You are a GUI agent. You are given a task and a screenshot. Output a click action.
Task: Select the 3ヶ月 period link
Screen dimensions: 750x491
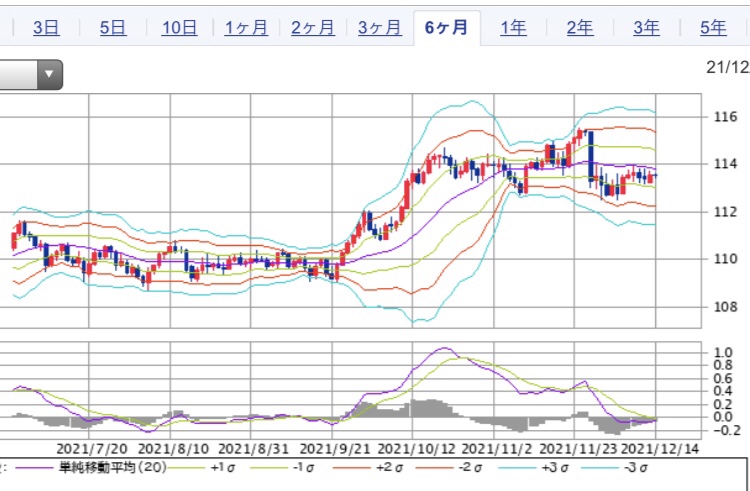pos(380,28)
